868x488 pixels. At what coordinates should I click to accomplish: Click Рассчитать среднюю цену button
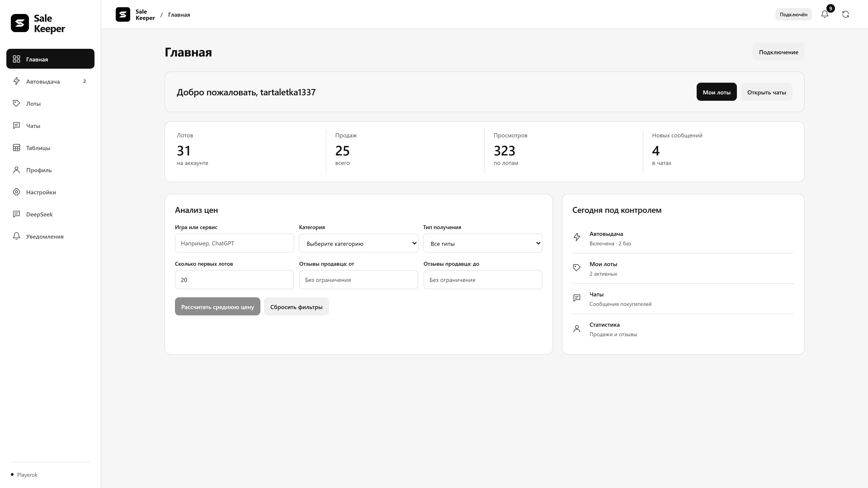(x=217, y=307)
